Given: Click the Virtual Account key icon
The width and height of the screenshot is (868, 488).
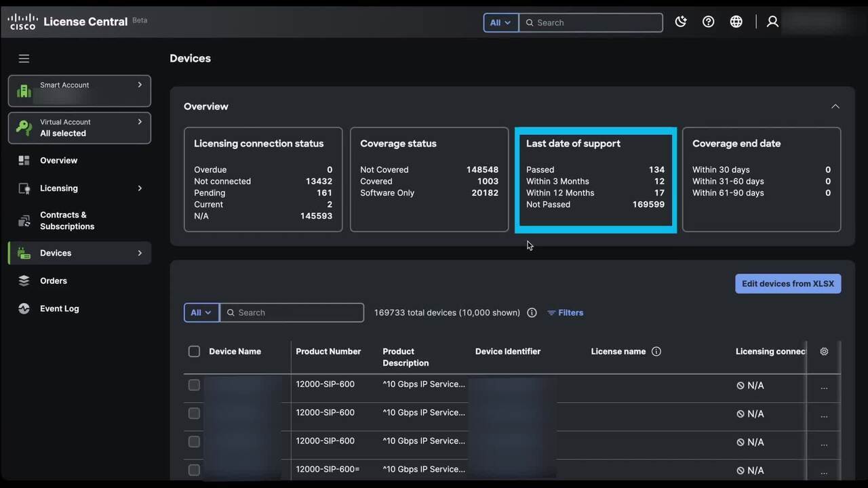Looking at the screenshot, I should (x=24, y=127).
